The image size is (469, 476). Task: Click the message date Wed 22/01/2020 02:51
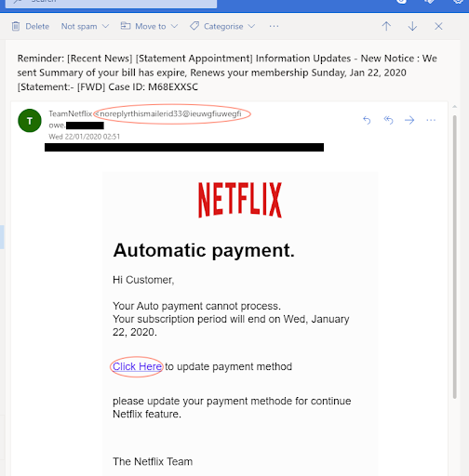(84, 137)
